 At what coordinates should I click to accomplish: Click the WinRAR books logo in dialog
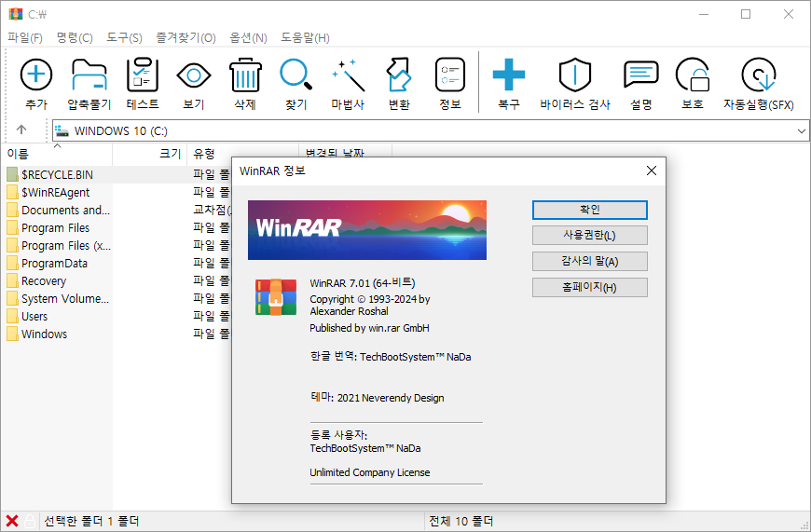(276, 297)
